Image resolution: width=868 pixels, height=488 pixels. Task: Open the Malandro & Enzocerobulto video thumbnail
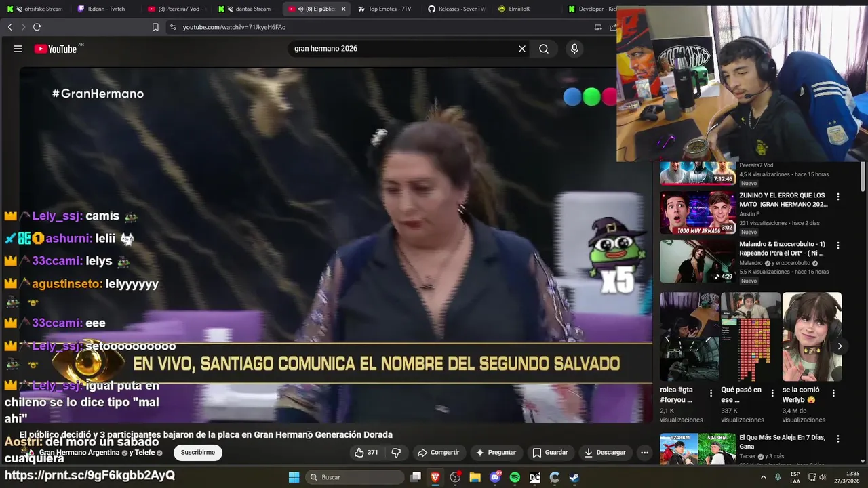698,262
